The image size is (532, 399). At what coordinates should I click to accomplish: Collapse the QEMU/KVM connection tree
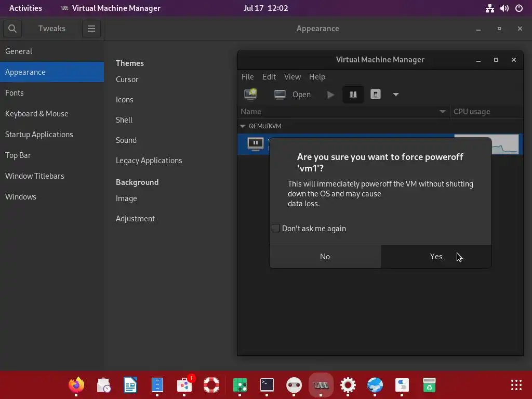(243, 126)
